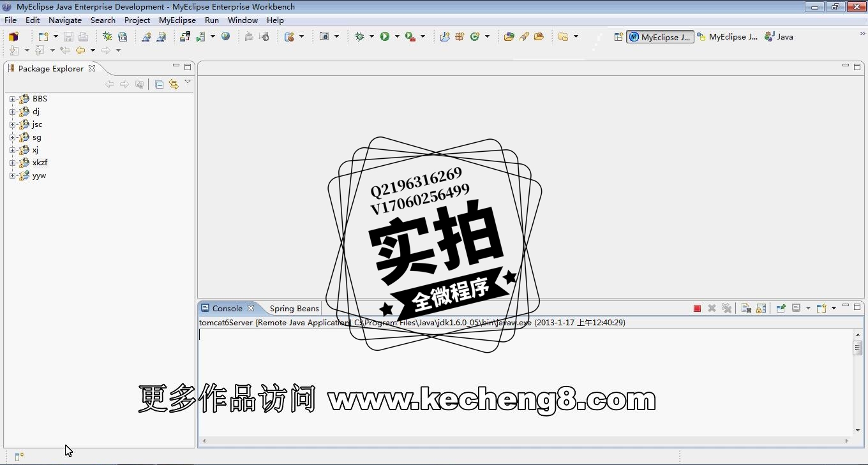Switch to the second MyEclipse J... perspective
Viewport: 868px width, 465px height.
tap(727, 37)
